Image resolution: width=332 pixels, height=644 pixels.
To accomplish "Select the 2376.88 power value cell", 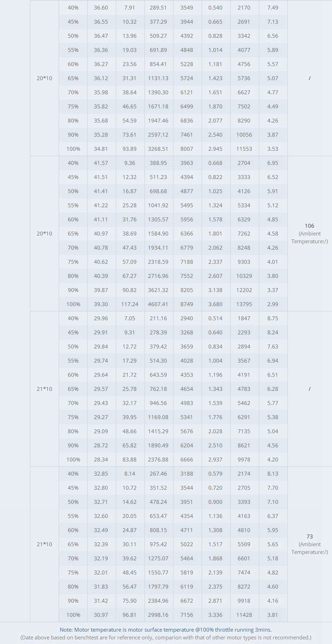I will [x=158, y=459].
